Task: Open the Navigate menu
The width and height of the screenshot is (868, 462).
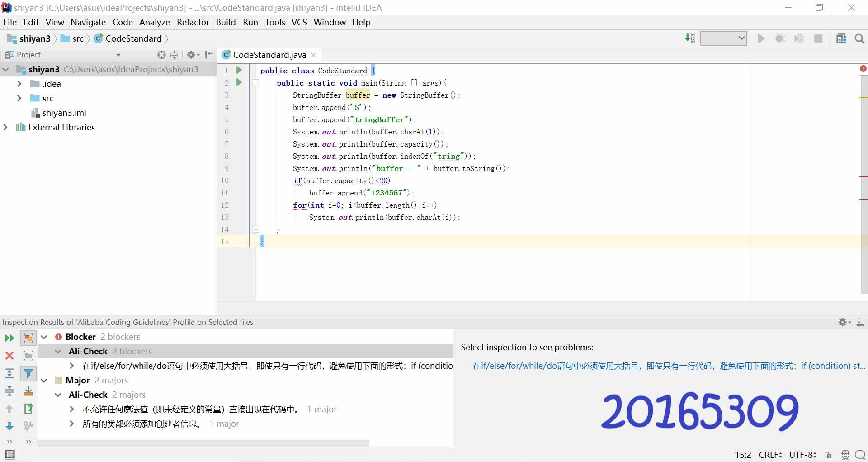Action: click(x=88, y=22)
